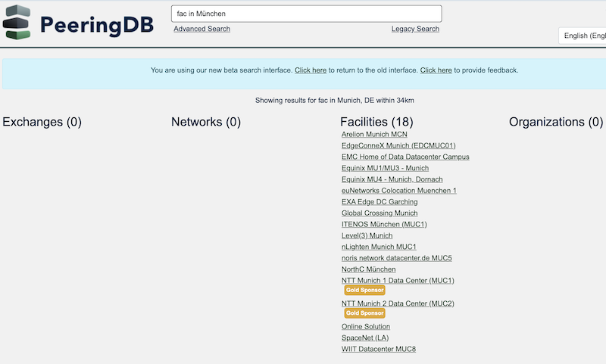The width and height of the screenshot is (606, 364).
Task: Open NTT Munich 1 Data Center (MUC1)
Action: [398, 280]
